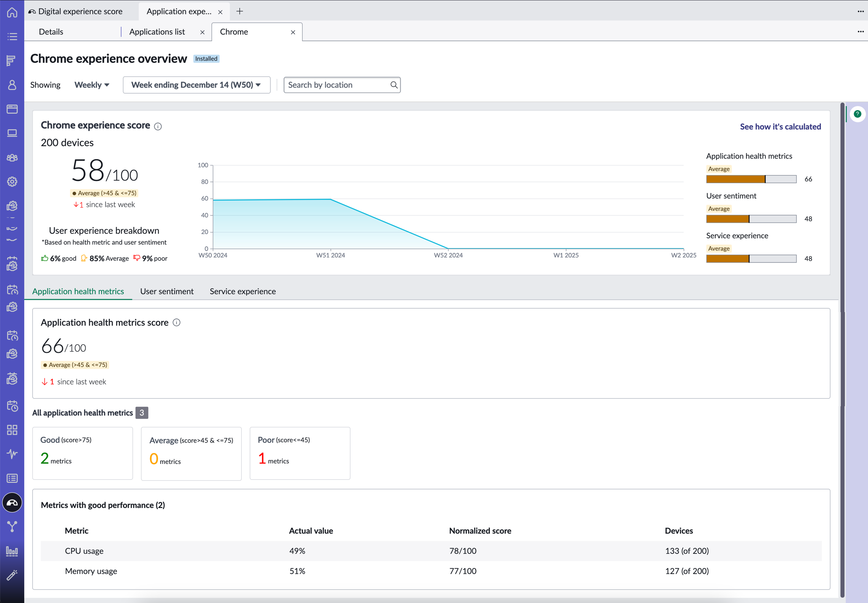Open the magic wand icon in sidebar
868x603 pixels.
coord(12,575)
